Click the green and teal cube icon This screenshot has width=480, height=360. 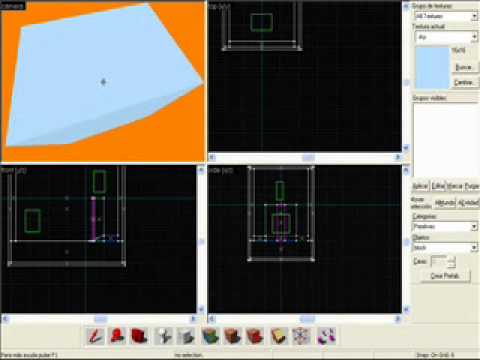point(211,336)
